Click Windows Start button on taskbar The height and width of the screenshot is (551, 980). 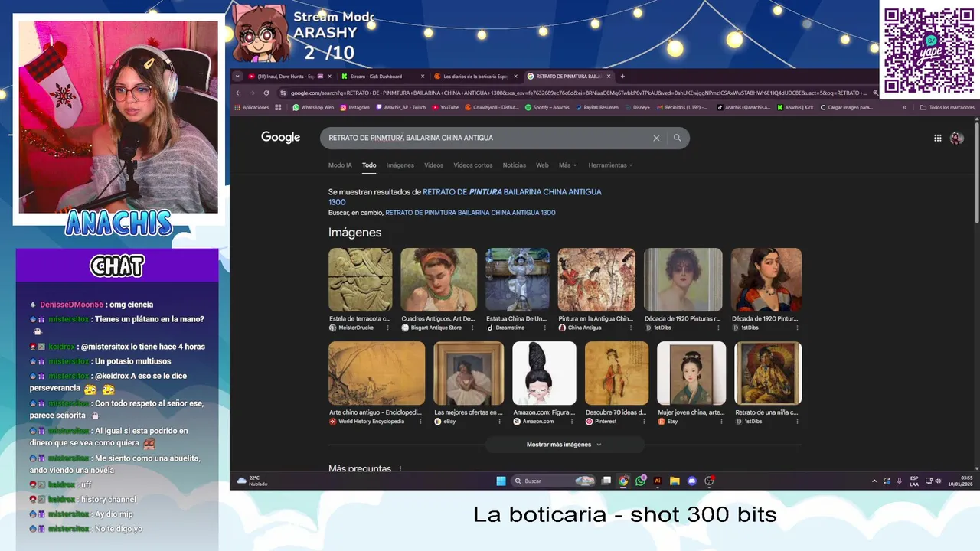501,481
